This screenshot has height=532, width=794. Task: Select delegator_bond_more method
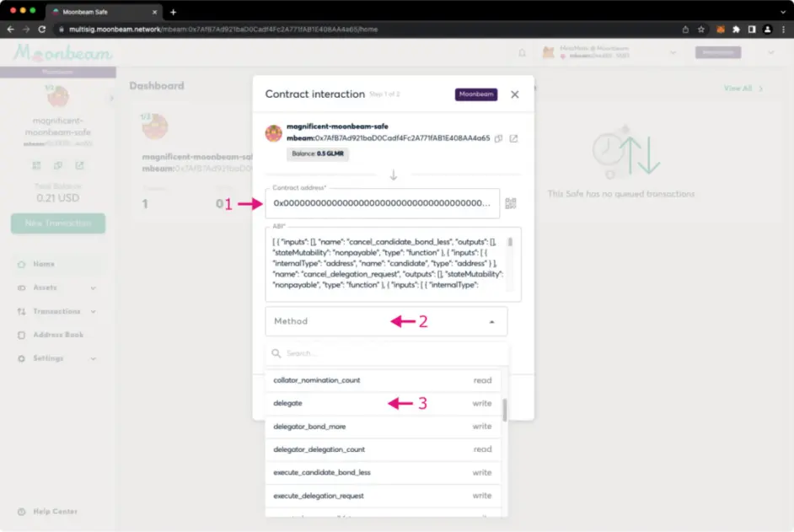tap(383, 427)
